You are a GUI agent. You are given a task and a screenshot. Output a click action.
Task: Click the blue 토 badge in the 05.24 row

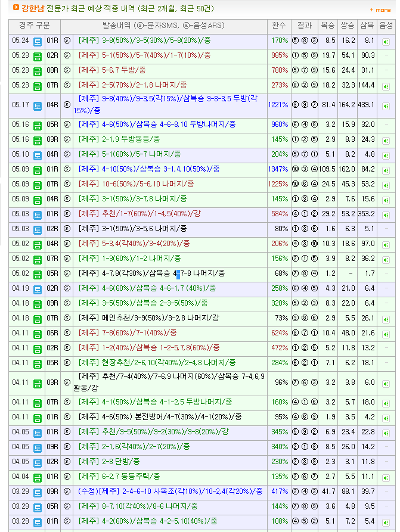pos(38,41)
